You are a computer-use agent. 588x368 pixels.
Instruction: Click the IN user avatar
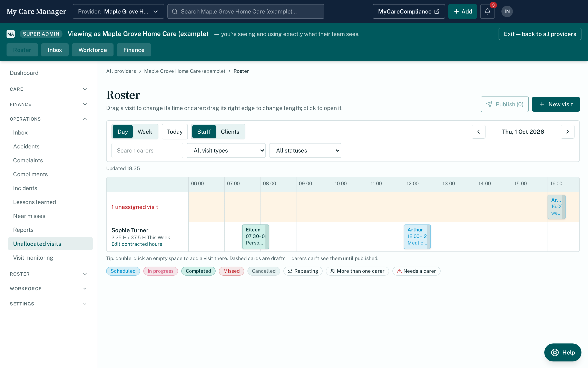click(x=507, y=11)
